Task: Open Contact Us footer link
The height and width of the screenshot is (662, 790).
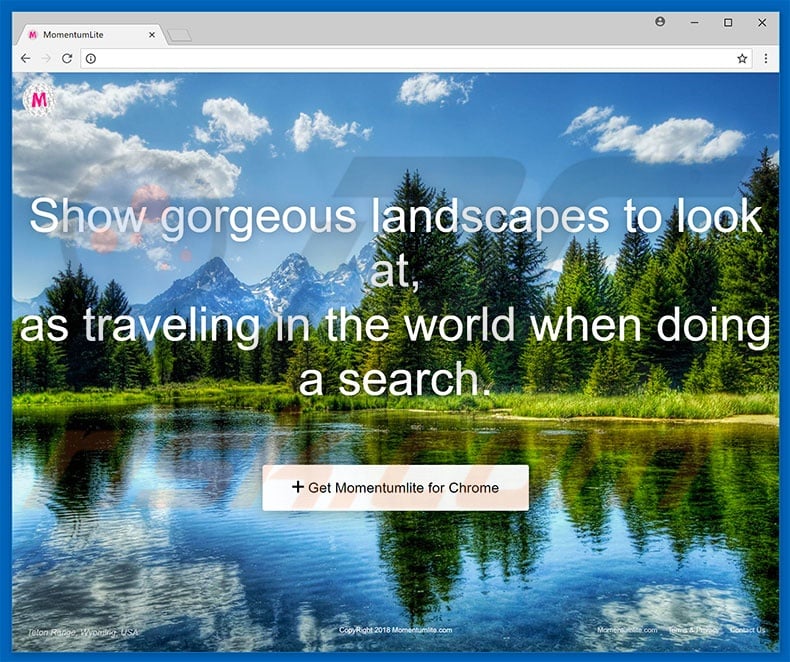Action: tap(747, 630)
